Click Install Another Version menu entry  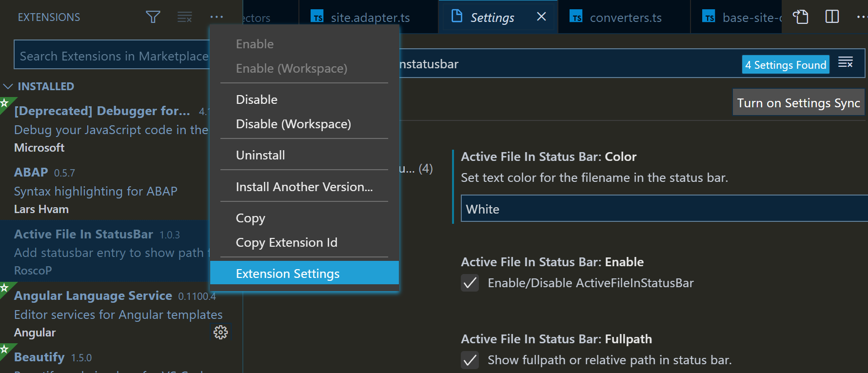click(304, 187)
